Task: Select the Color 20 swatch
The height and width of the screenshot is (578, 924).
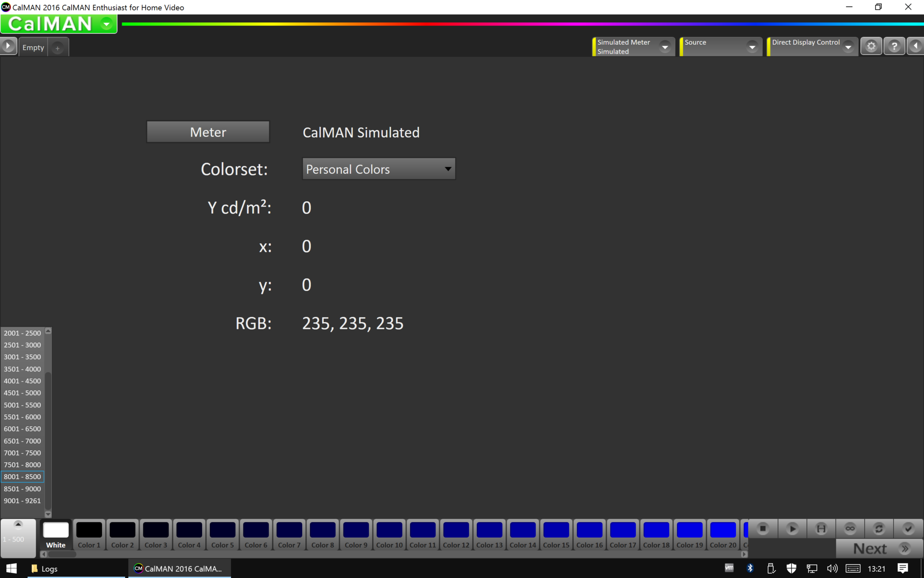Action: (x=723, y=535)
